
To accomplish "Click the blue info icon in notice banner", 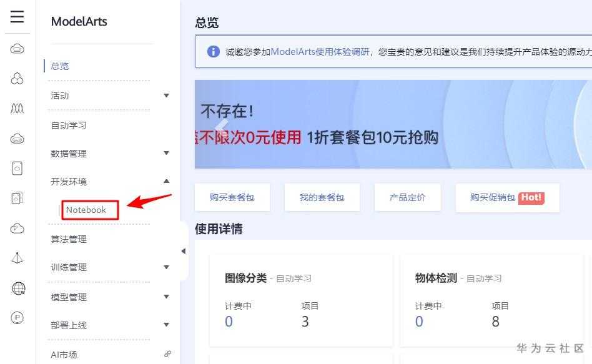I will (x=214, y=51).
